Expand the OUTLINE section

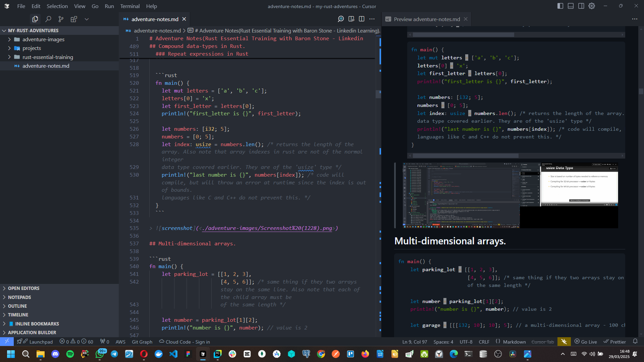pos(17,306)
